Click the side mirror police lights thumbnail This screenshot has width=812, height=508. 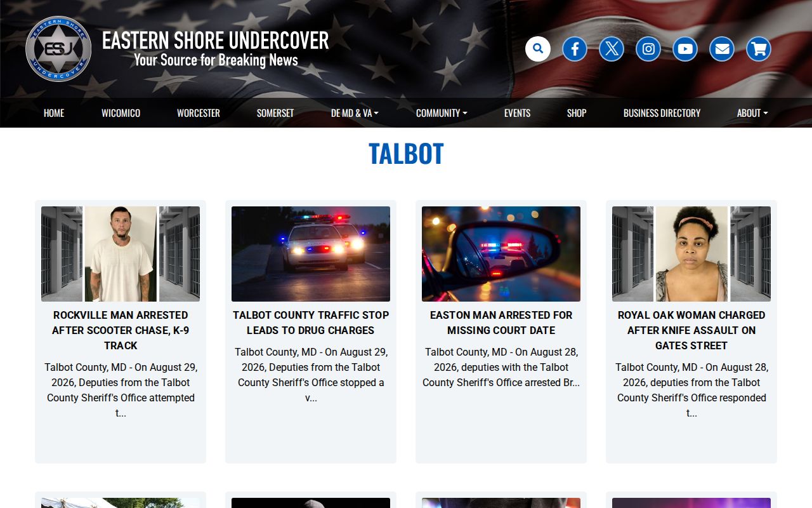501,254
